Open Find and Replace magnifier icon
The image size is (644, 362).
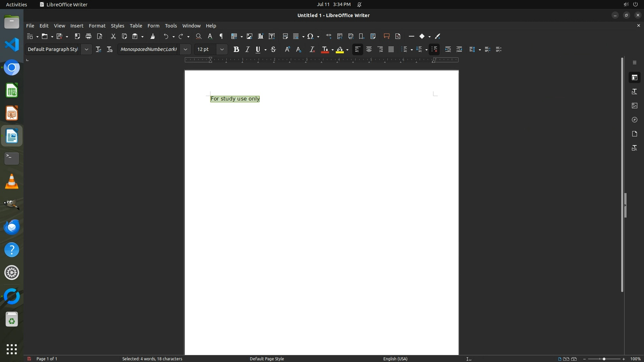[199, 36]
